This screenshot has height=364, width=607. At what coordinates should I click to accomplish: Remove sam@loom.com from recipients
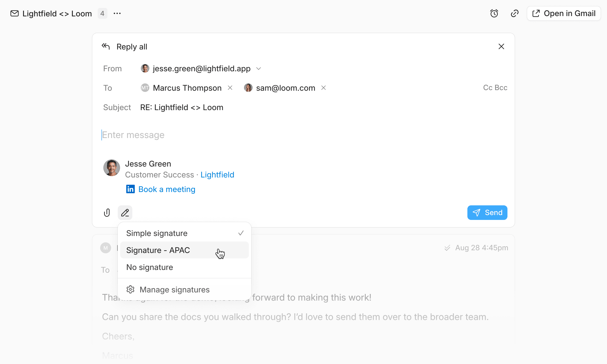point(324,88)
